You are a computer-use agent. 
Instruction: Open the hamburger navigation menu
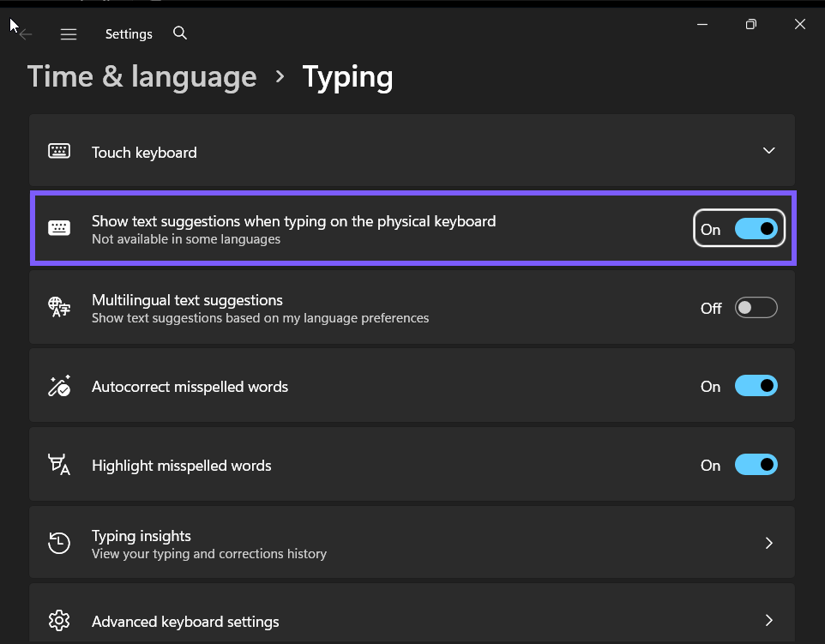point(69,34)
